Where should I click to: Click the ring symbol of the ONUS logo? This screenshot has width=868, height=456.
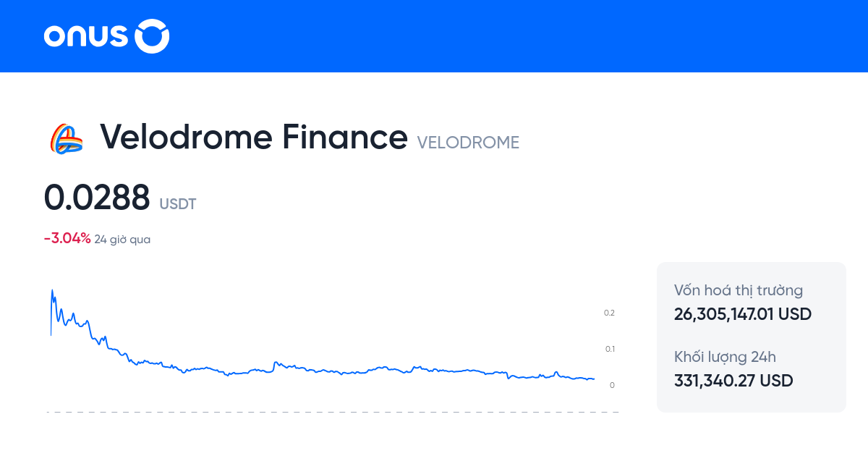click(x=153, y=36)
